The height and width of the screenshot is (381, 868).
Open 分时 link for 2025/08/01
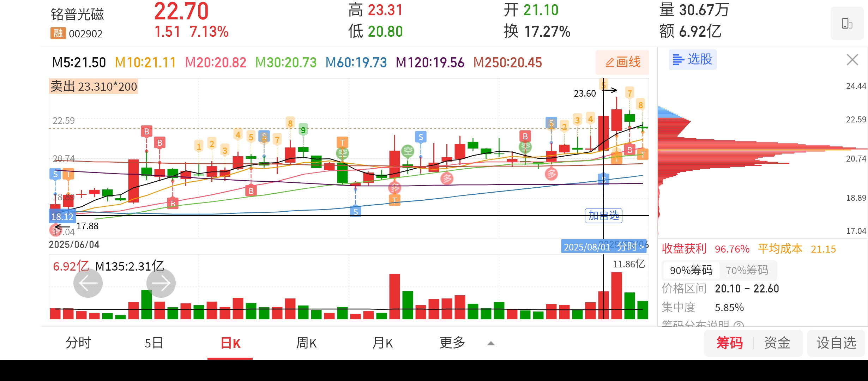[604, 247]
